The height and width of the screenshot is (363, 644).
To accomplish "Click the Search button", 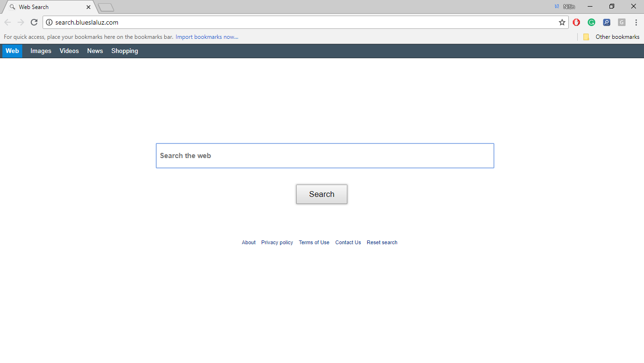I will click(x=321, y=194).
